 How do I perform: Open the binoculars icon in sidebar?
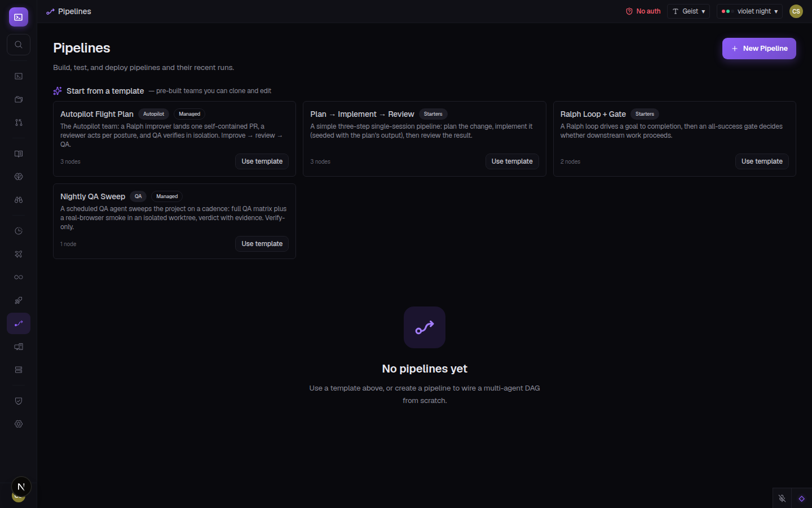click(19, 200)
